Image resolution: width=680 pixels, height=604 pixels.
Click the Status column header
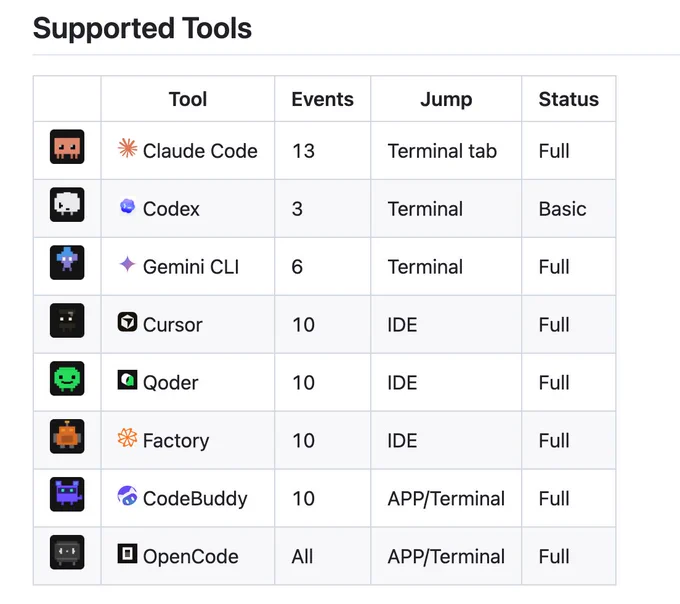coord(569,99)
